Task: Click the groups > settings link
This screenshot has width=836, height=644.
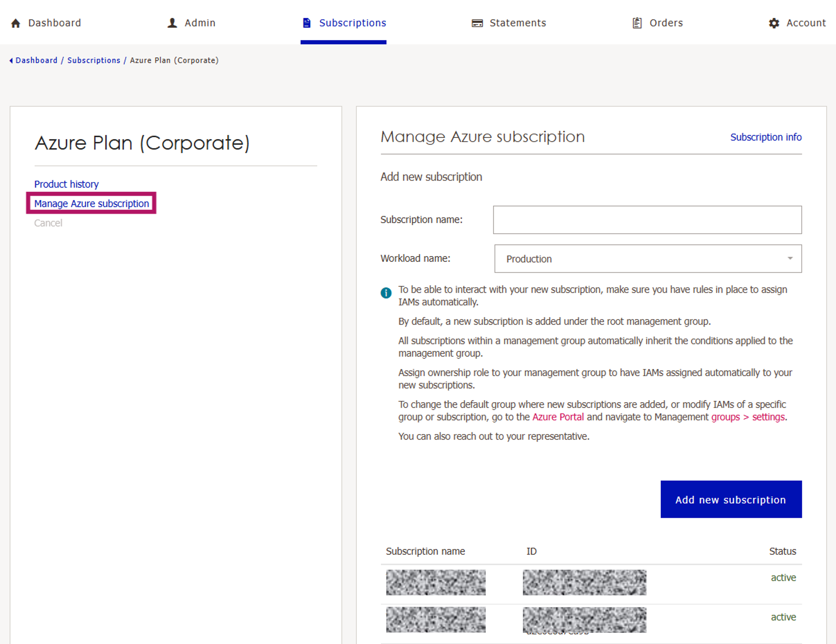Action: [x=748, y=417]
